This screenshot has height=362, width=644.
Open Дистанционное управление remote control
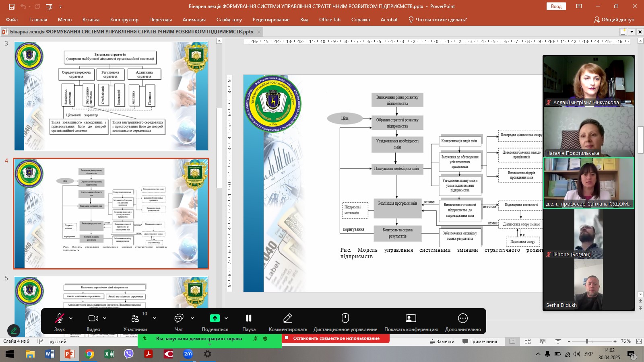click(x=345, y=319)
